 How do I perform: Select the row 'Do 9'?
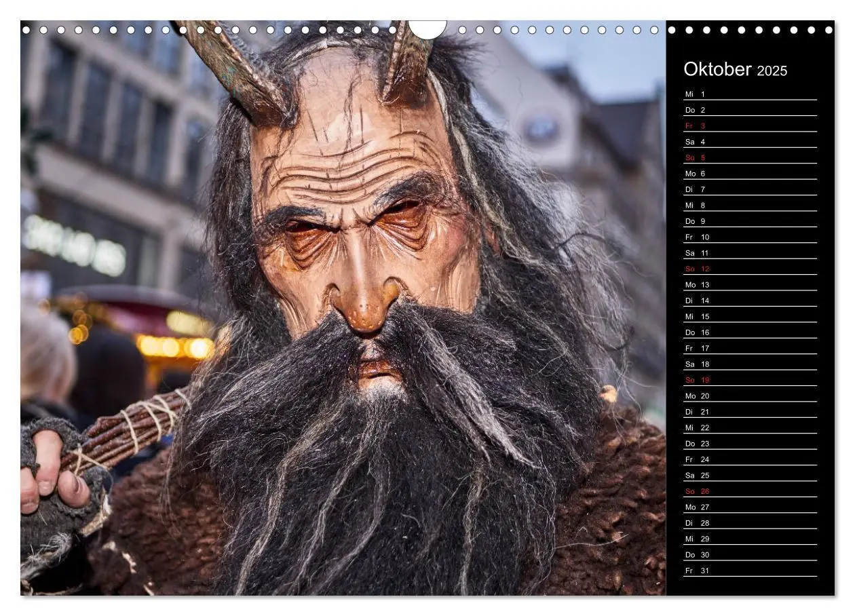(x=750, y=221)
